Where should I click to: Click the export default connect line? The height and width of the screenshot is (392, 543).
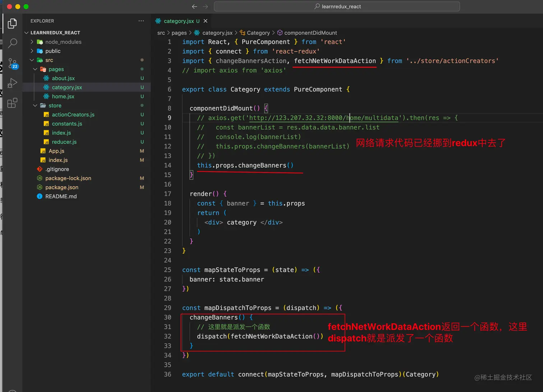click(310, 374)
